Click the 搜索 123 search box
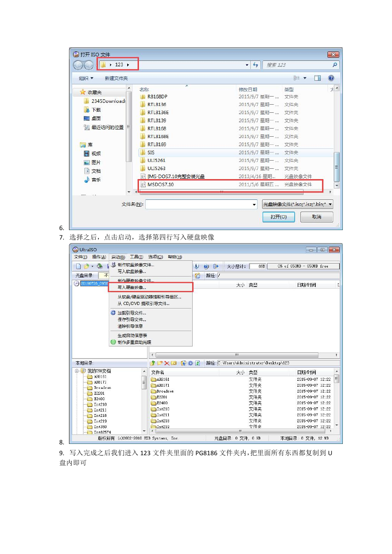This screenshot has width=392, height=554. pyautogui.click(x=301, y=65)
